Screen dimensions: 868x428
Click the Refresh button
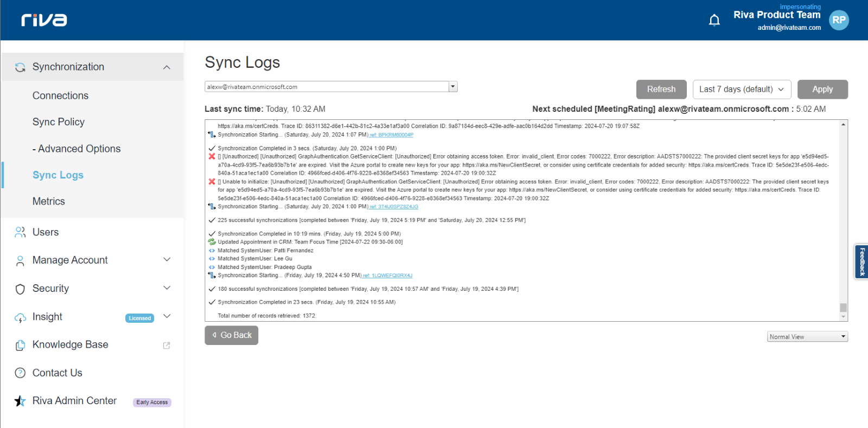coord(661,90)
